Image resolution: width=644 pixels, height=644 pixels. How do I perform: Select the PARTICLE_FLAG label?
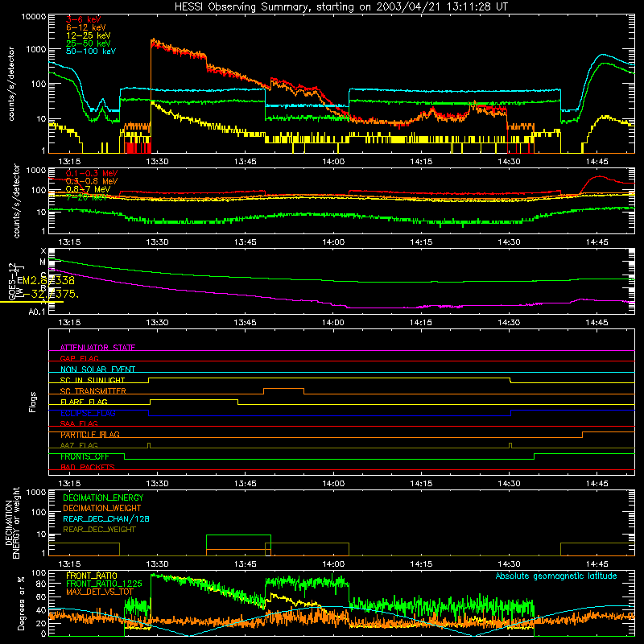click(90, 435)
